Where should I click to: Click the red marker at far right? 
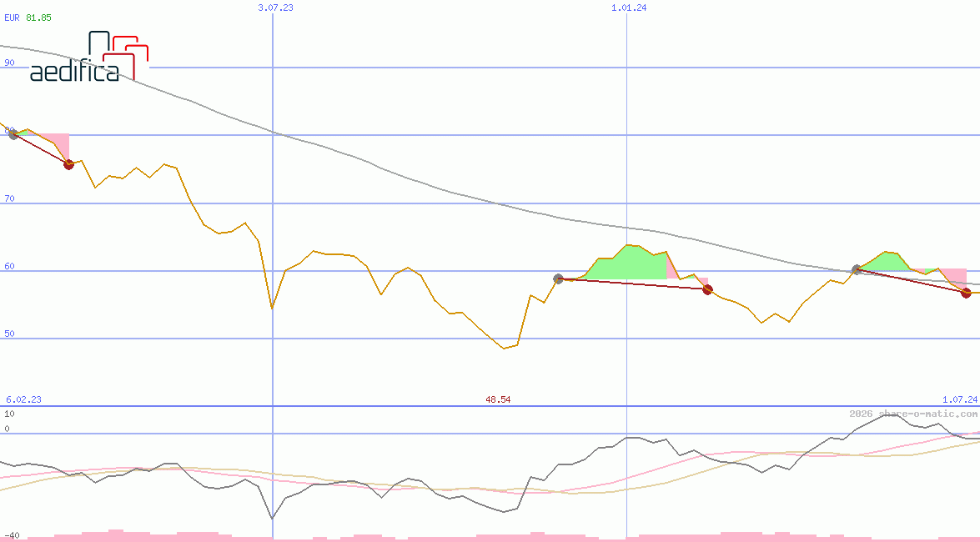coord(966,293)
